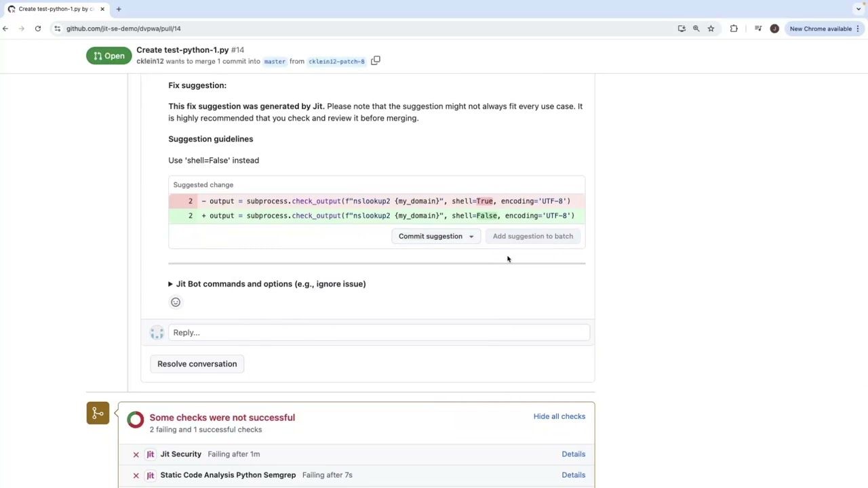Click the site info icon in address bar
868x488 pixels.
point(58,28)
